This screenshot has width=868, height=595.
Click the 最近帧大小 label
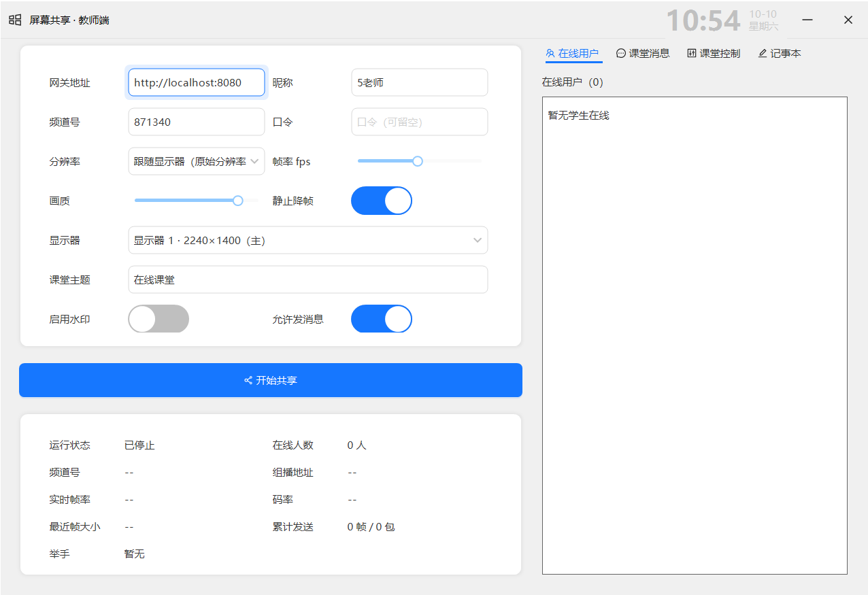tap(75, 527)
